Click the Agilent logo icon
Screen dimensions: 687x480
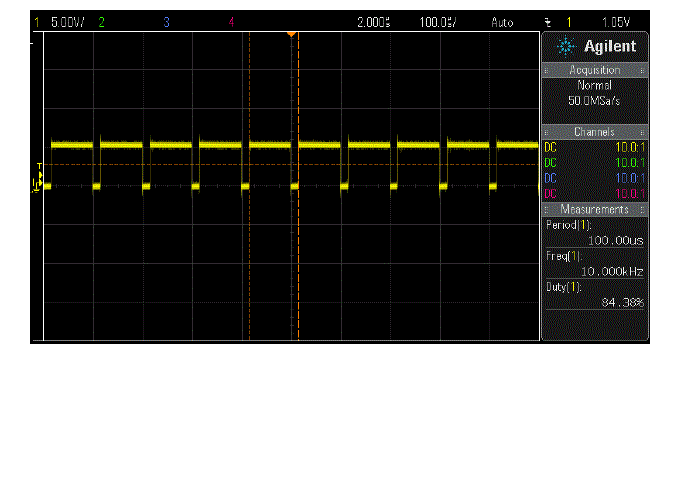coord(565,46)
